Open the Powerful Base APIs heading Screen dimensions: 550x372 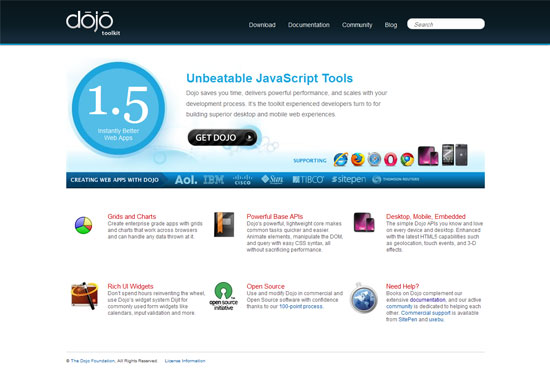(275, 216)
